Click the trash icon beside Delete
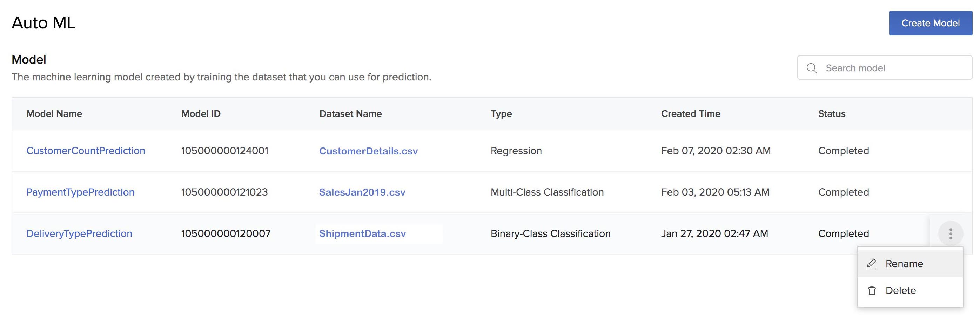The width and height of the screenshot is (980, 316). point(872,290)
